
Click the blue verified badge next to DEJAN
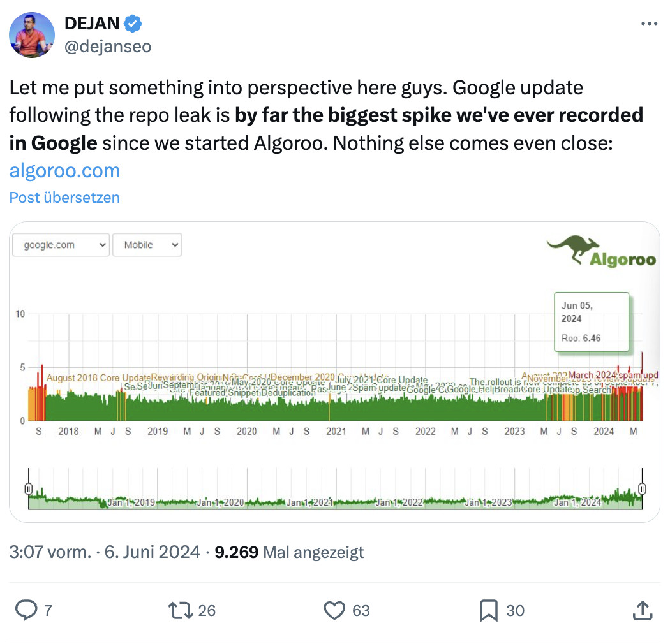tap(131, 23)
